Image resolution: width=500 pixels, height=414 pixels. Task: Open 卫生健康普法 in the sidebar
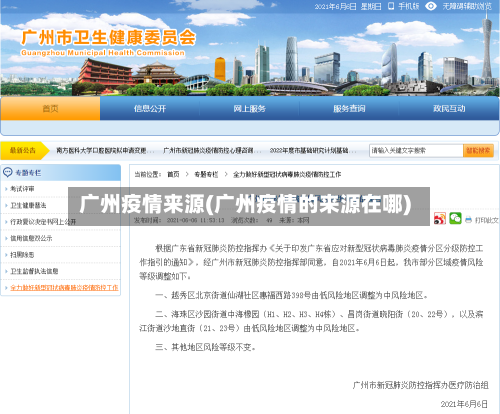28,205
